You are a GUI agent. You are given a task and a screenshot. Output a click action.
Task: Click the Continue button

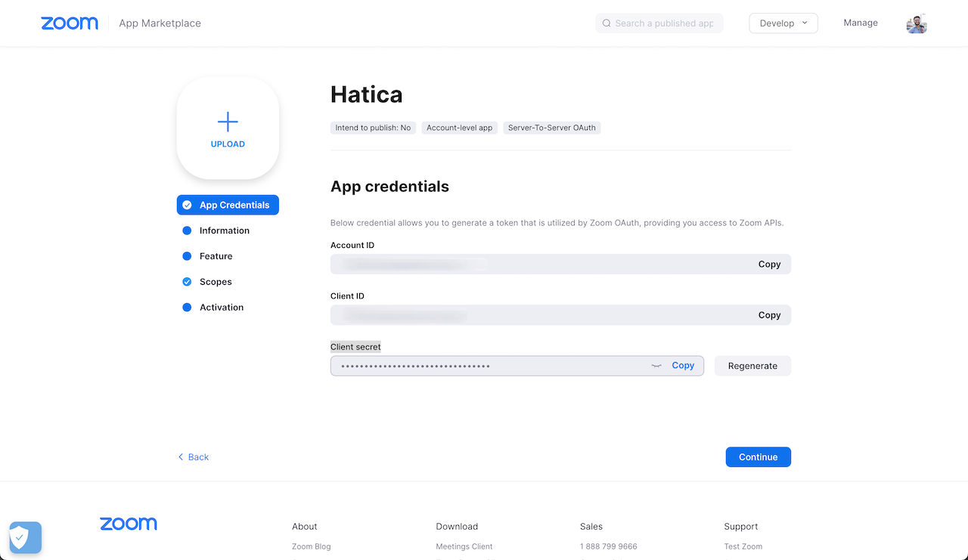tap(758, 457)
